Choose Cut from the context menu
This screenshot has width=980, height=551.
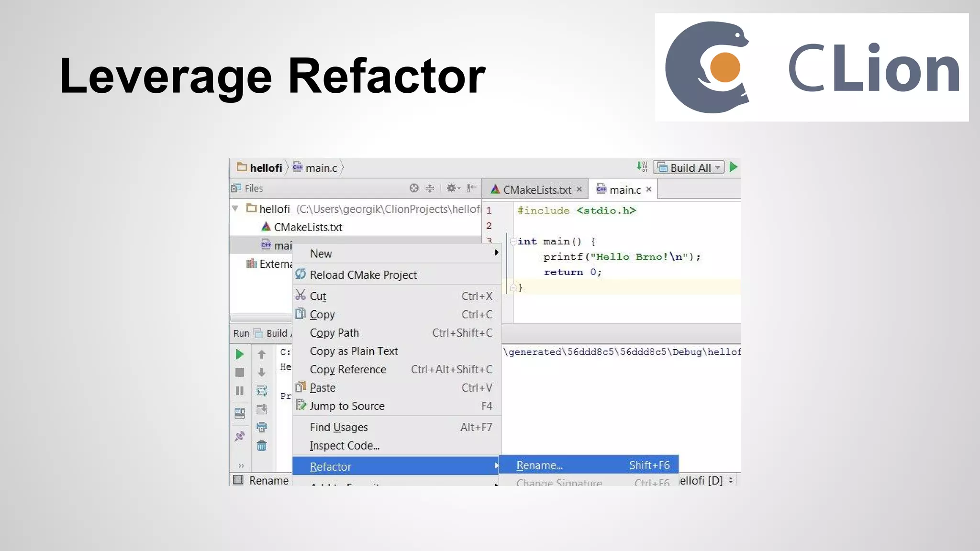[397, 296]
